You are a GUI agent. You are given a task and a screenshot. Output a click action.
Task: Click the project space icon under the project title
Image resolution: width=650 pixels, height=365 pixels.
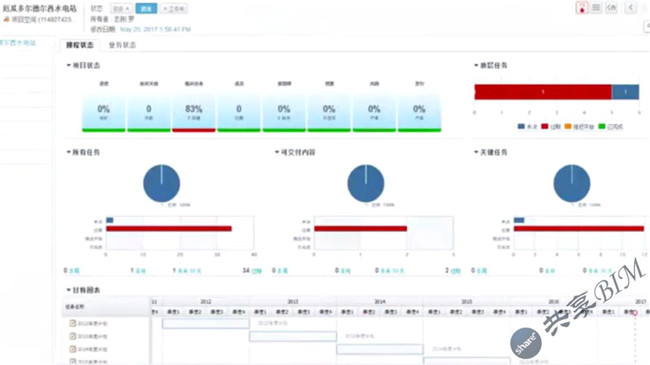(x=6, y=19)
